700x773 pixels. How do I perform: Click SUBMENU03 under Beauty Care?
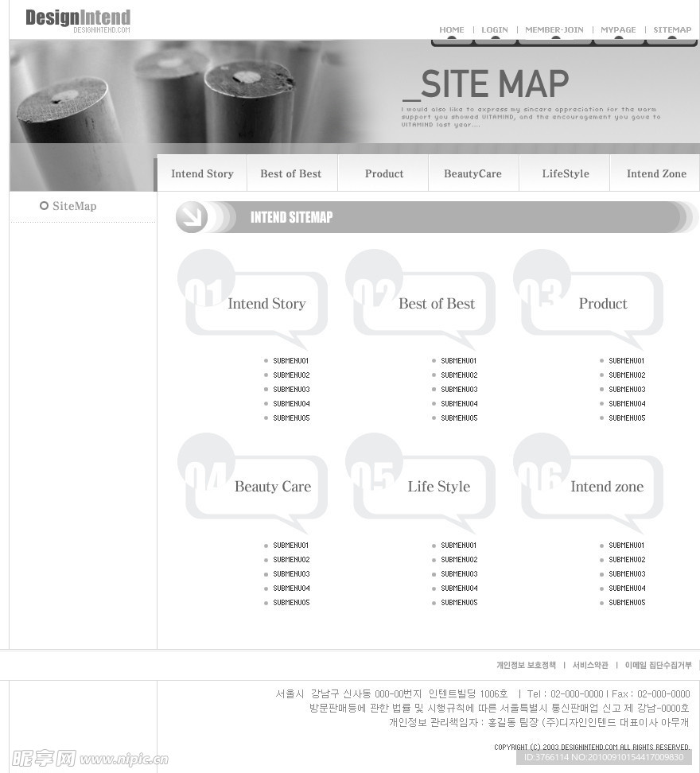point(291,574)
